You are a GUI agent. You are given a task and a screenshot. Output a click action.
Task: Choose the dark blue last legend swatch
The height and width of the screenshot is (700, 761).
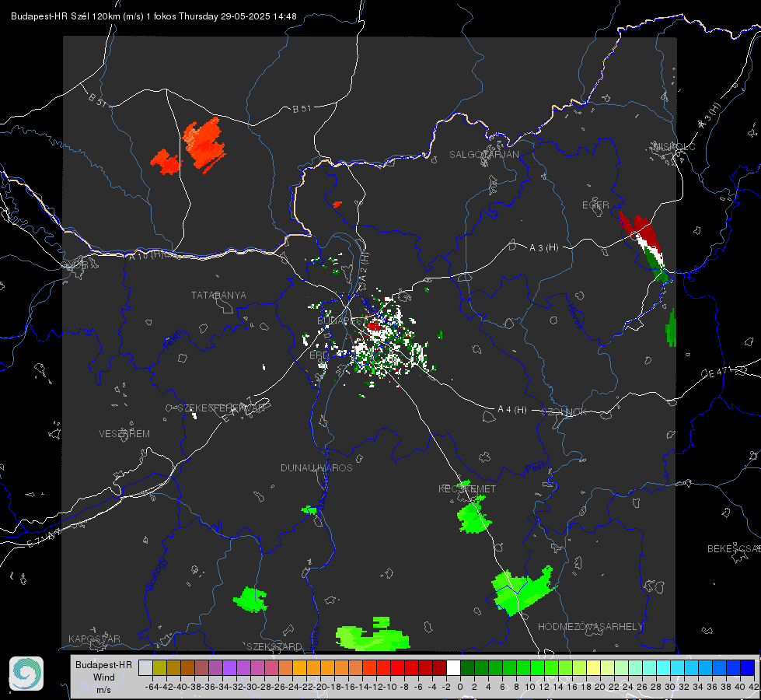click(x=748, y=667)
